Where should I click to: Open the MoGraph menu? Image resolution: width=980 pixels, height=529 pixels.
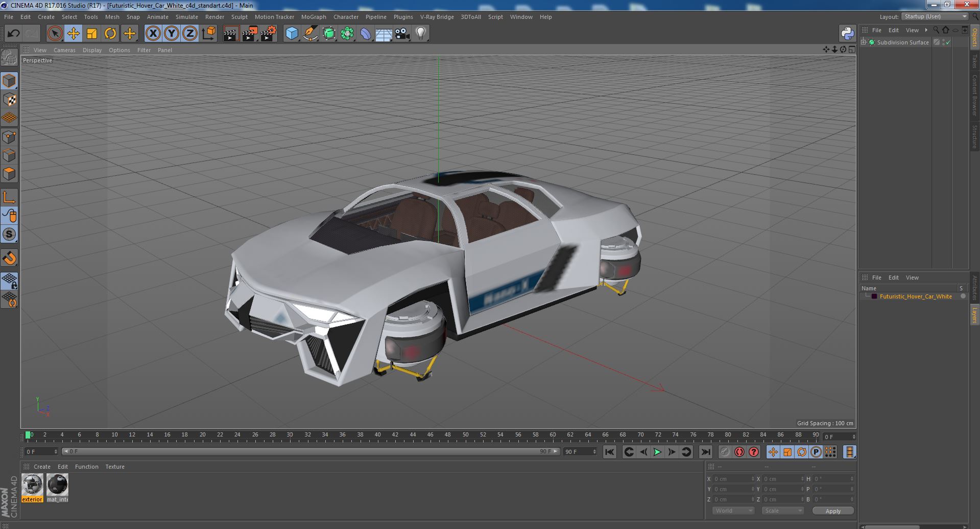pos(314,17)
